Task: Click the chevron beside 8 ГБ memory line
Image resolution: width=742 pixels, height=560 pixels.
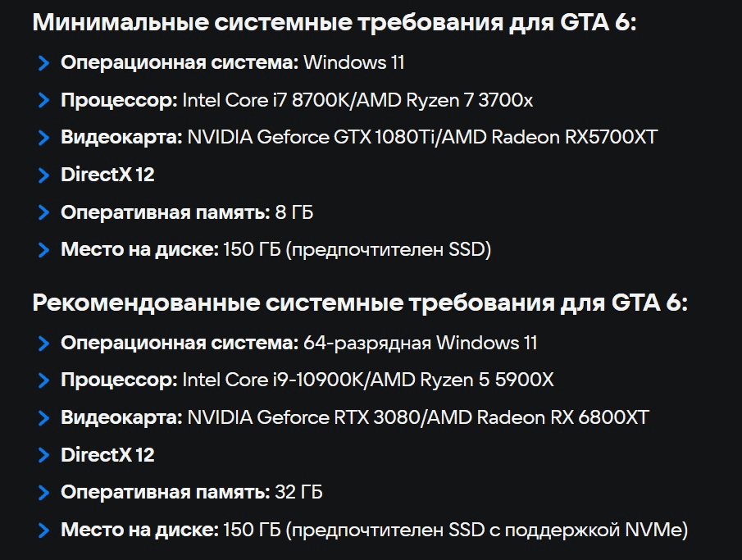Action: pos(43,212)
